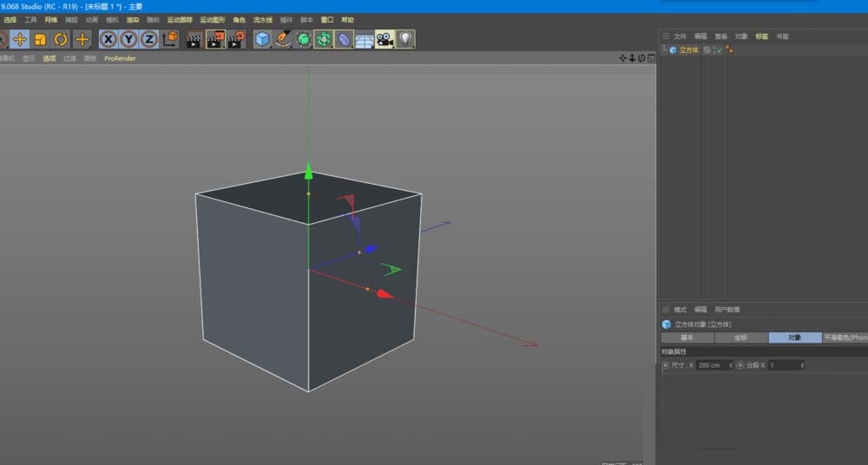
Task: Switch to the 坐标 tab
Action: tap(740, 337)
